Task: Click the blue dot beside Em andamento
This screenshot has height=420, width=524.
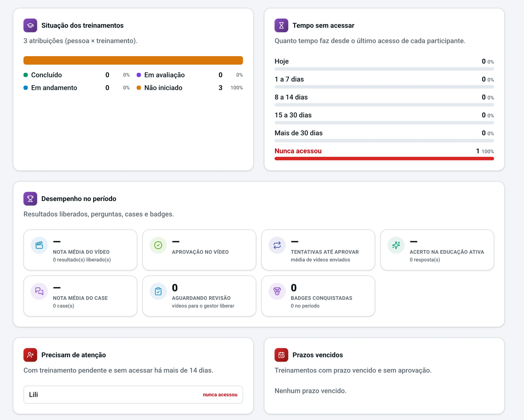Action: pos(26,88)
